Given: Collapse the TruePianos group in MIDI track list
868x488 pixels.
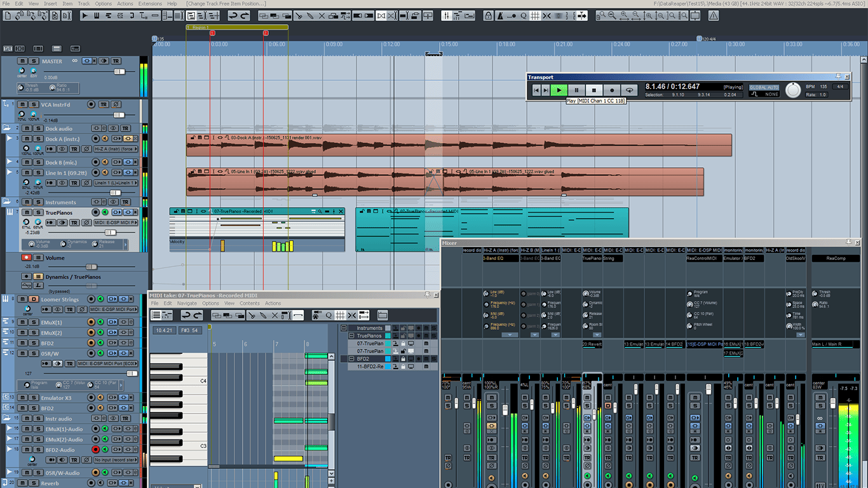Looking at the screenshot, I should [x=351, y=335].
